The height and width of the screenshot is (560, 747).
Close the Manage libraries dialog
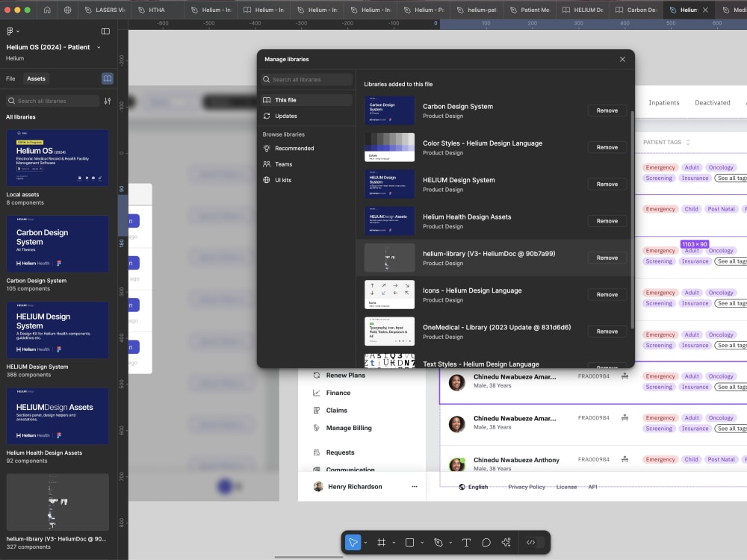(622, 59)
